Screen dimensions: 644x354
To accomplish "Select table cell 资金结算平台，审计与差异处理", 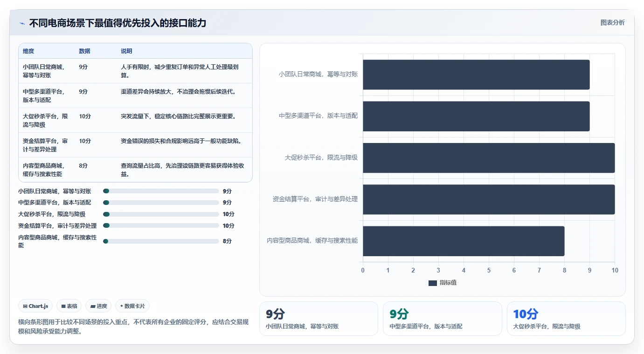I will pyautogui.click(x=45, y=145).
